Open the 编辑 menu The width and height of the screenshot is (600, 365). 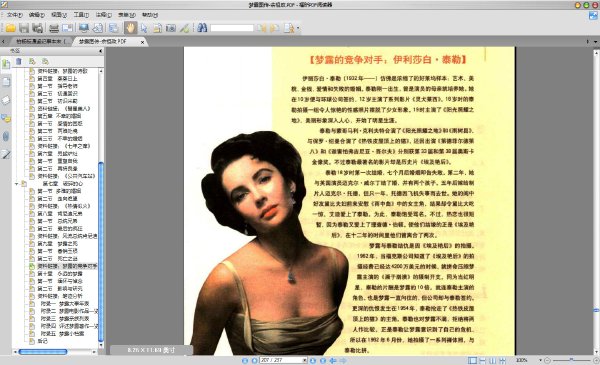[37, 15]
